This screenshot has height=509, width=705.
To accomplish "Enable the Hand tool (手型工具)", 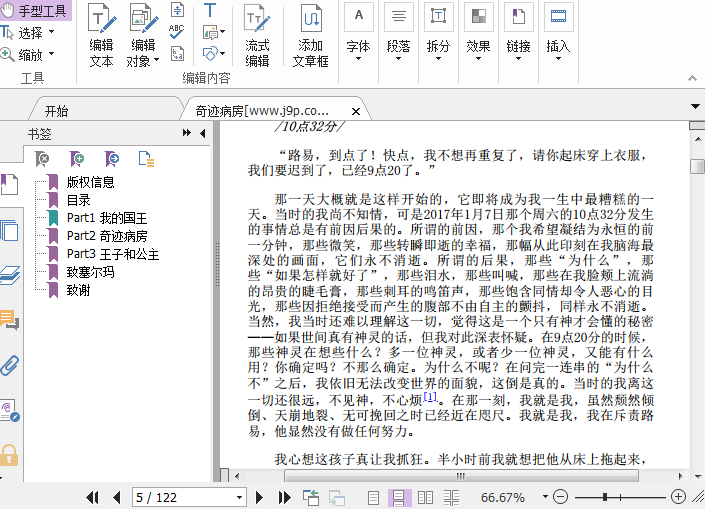I will point(36,11).
